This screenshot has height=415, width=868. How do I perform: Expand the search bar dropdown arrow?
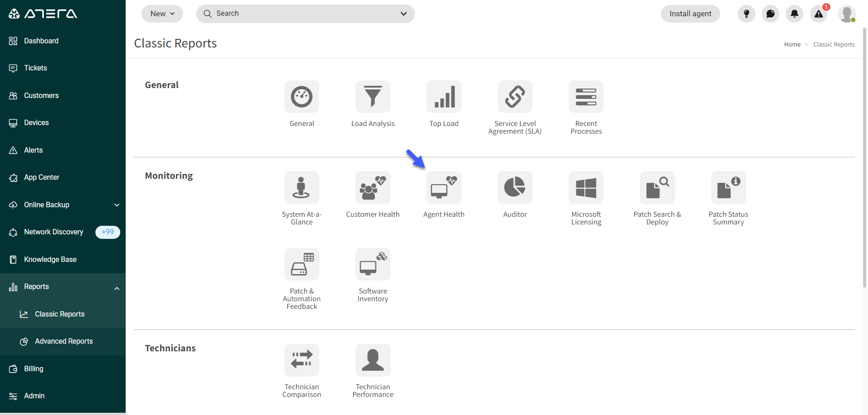click(404, 14)
